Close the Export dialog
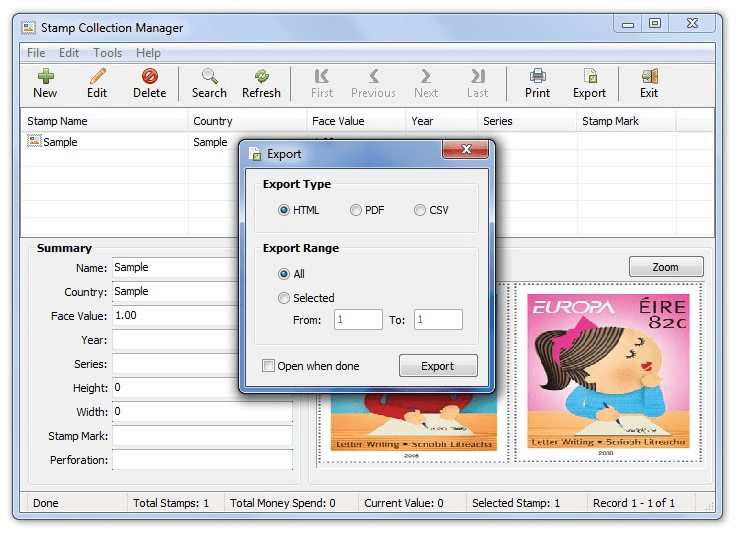 (466, 149)
